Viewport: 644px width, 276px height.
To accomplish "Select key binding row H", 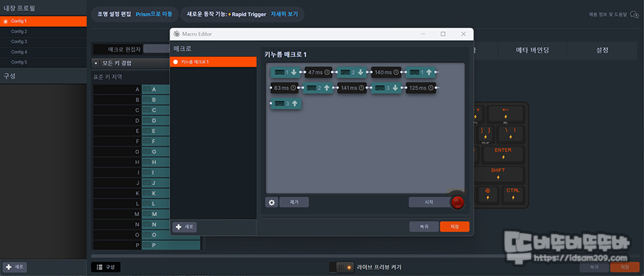I will 132,162.
